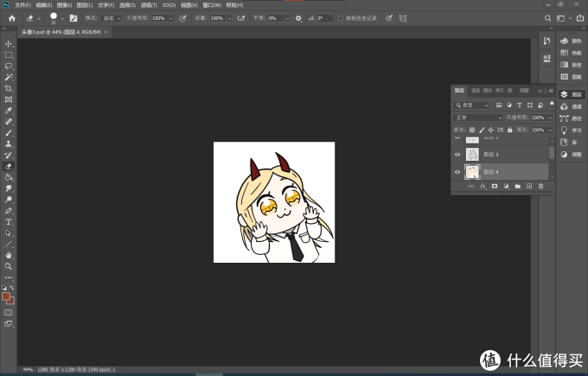Select the Hand tool
This screenshot has height=376, width=588.
coord(9,255)
